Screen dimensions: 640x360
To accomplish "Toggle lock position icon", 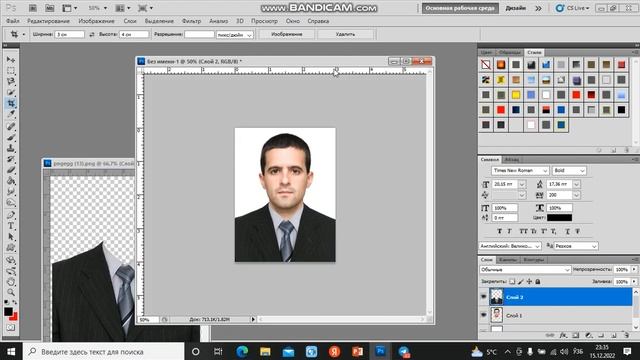I will tap(529, 281).
